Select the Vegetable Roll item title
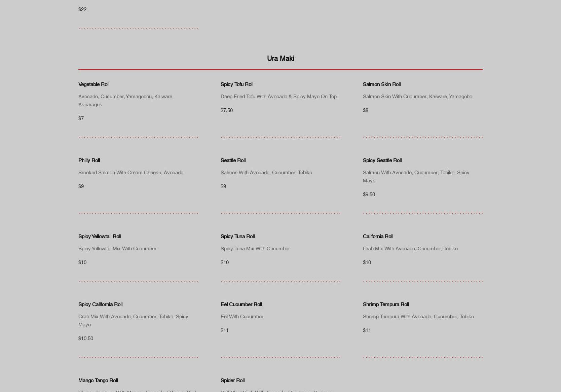Image resolution: width=561 pixels, height=392 pixels. click(x=94, y=84)
